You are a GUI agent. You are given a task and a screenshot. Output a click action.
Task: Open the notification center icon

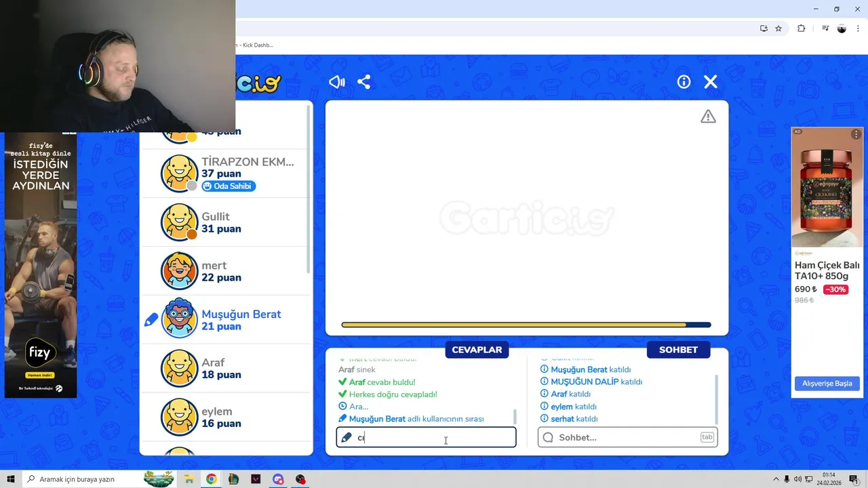[x=854, y=479]
